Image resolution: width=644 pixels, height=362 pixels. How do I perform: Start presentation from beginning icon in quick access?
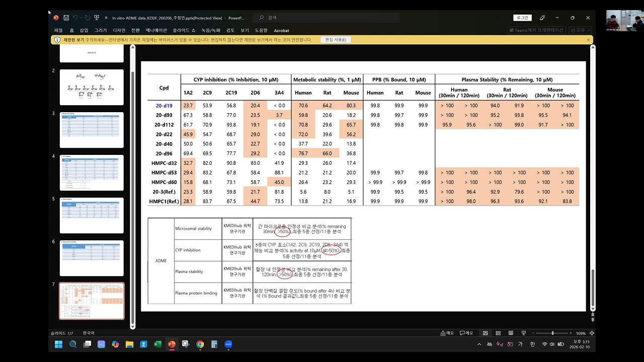[97, 18]
